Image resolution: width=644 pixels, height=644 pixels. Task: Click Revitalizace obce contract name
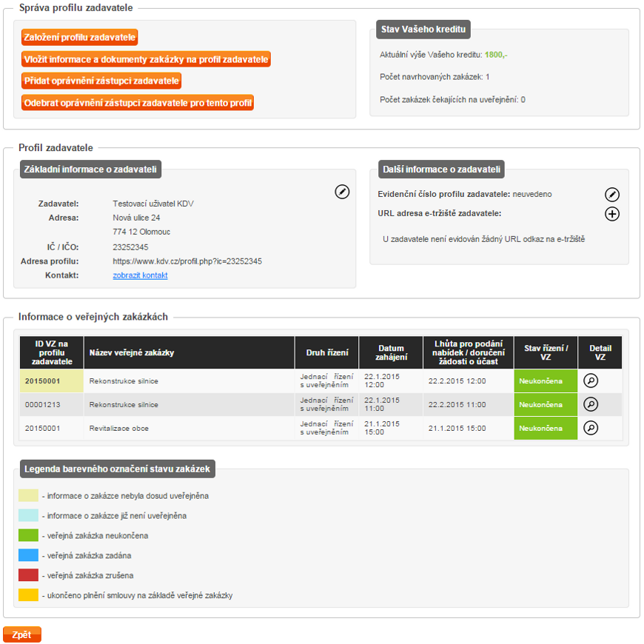118,429
